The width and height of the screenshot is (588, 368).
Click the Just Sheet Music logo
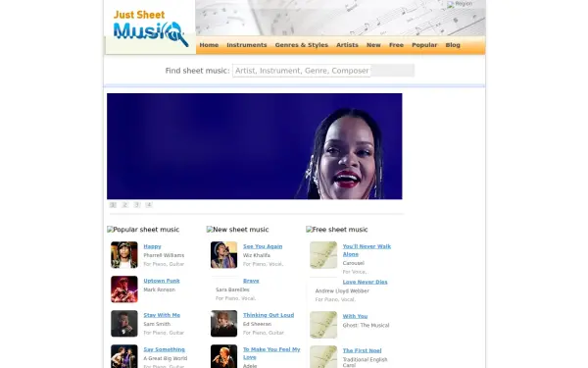pos(150,28)
